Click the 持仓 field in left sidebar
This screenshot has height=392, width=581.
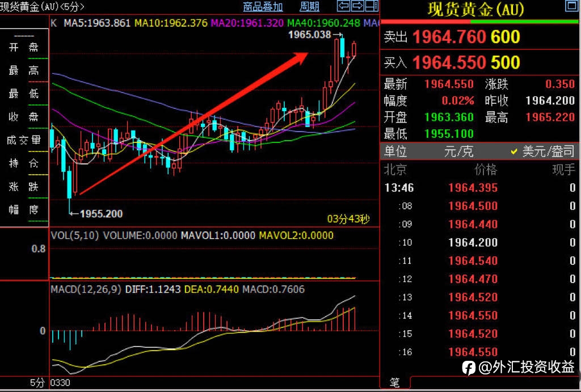click(x=24, y=163)
